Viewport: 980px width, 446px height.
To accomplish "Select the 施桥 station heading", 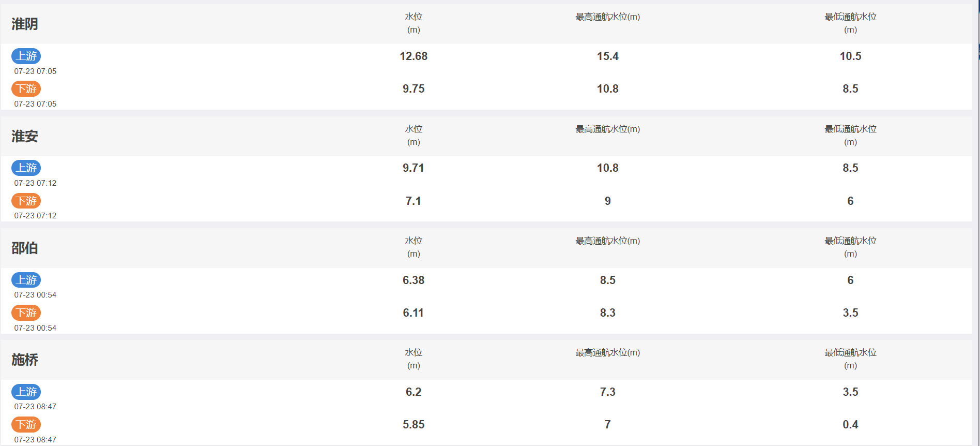I will (25, 360).
